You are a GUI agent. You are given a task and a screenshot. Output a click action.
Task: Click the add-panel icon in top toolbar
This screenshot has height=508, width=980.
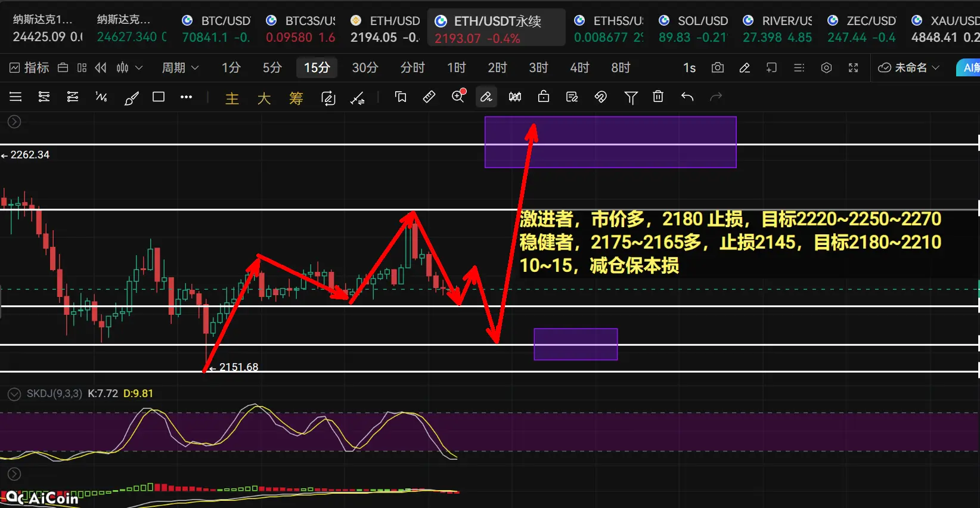tap(771, 68)
